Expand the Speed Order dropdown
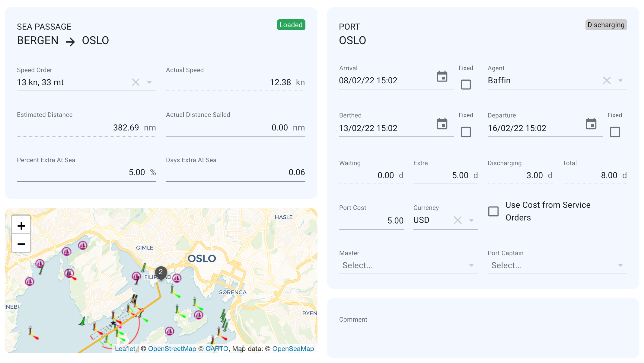 (x=149, y=82)
